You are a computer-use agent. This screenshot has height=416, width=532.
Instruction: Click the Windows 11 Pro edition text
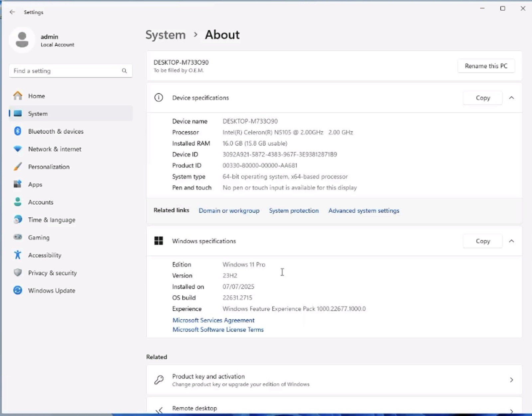(x=244, y=264)
